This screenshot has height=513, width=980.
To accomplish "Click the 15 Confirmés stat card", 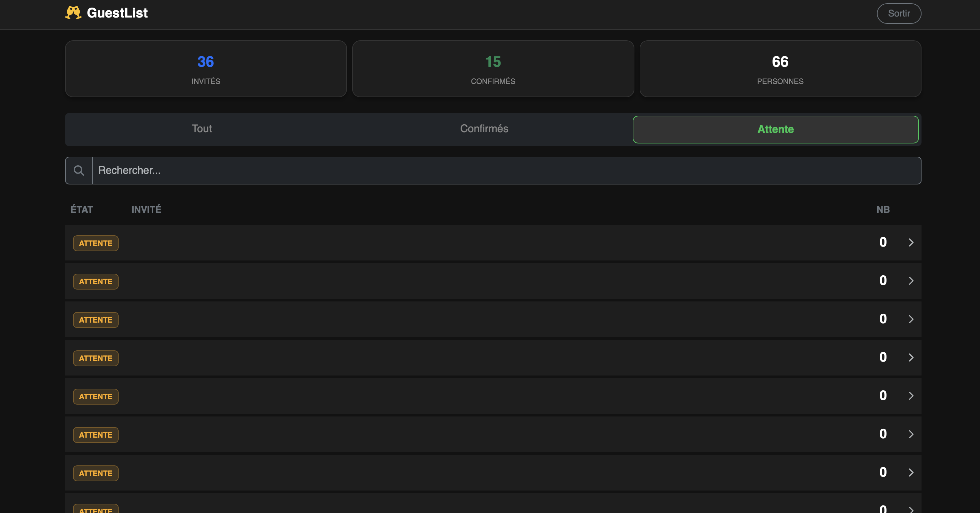I will pos(493,69).
